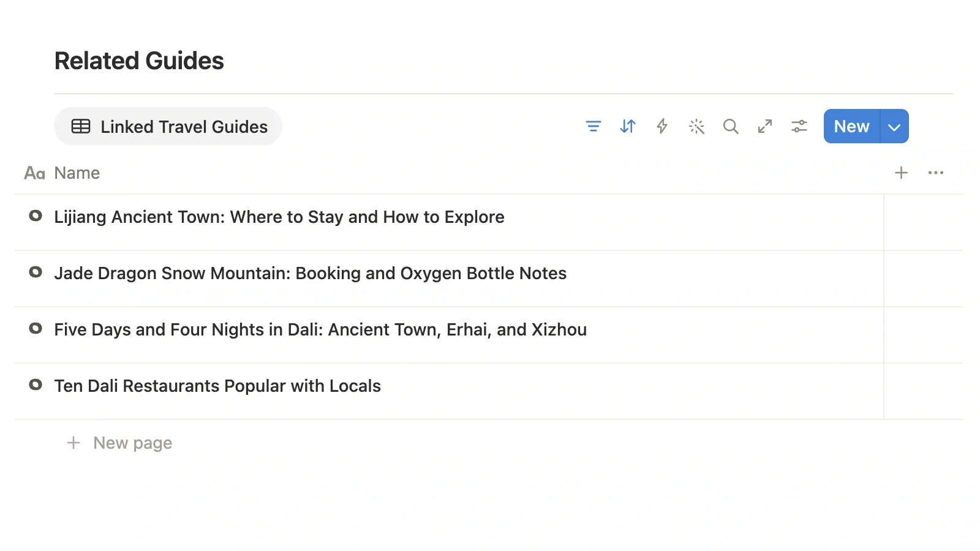Image resolution: width=980 pixels, height=551 pixels.
Task: Click the Jade Dragon Snow Mountain page icon
Action: pos(36,272)
